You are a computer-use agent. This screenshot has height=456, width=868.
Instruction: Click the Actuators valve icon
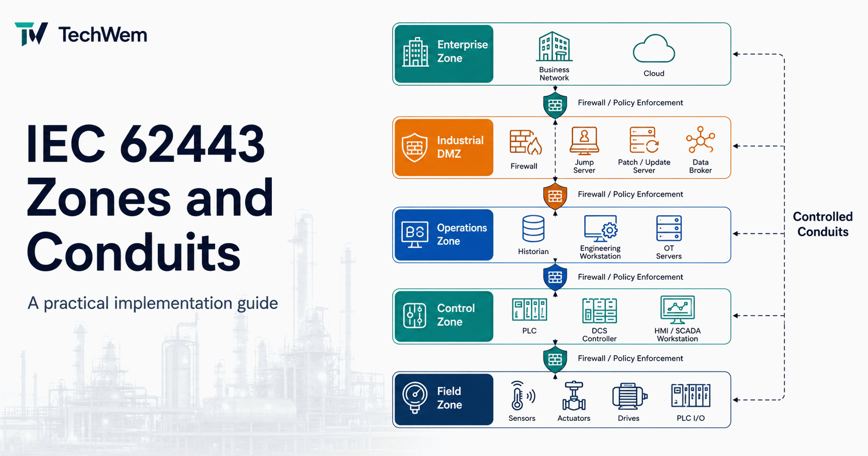(x=574, y=396)
